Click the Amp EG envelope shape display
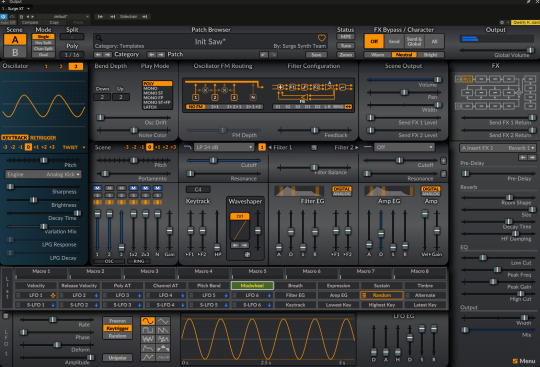 tap(389, 191)
